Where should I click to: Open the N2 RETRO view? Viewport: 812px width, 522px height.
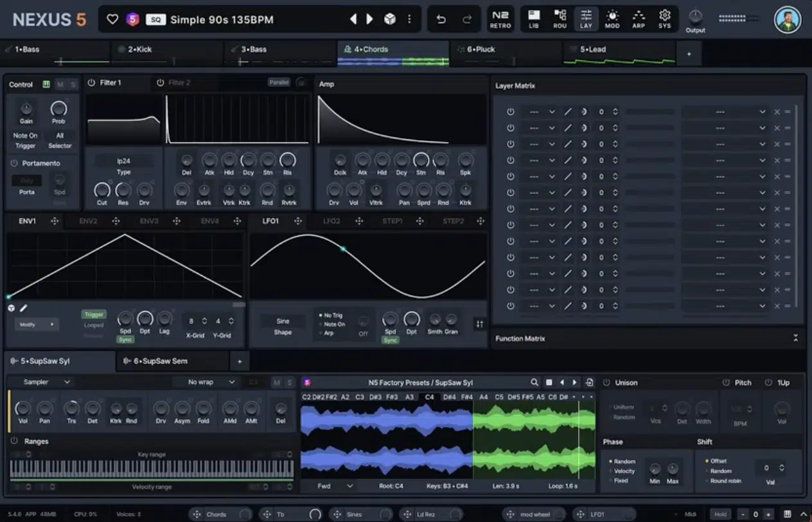pos(500,19)
